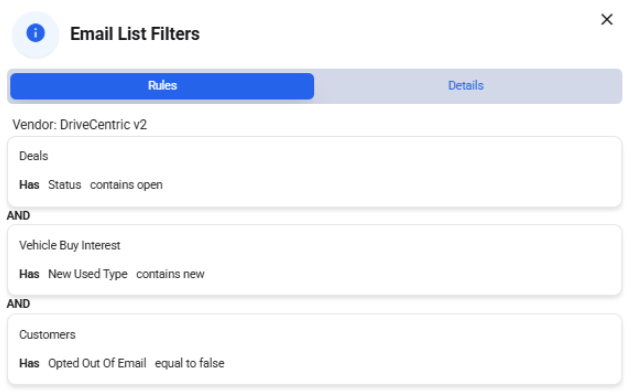635x392 pixels.
Task: Select the Vendor: DriveCentric v2 label
Action: tap(79, 124)
